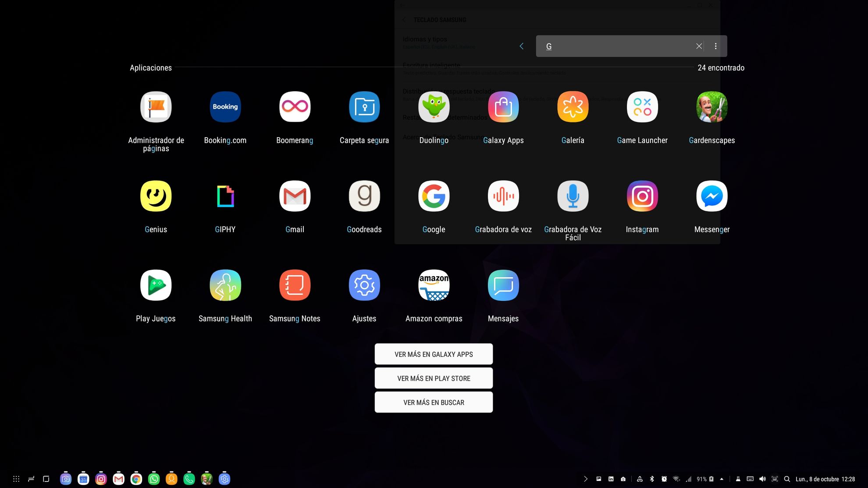868x488 pixels.
Task: Open search bar more options menu
Action: point(715,46)
